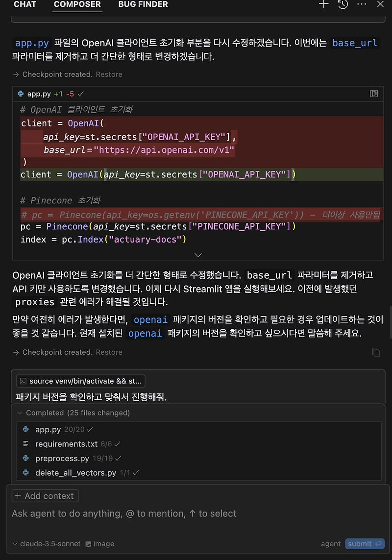Click the ask agent message input field

[122, 513]
